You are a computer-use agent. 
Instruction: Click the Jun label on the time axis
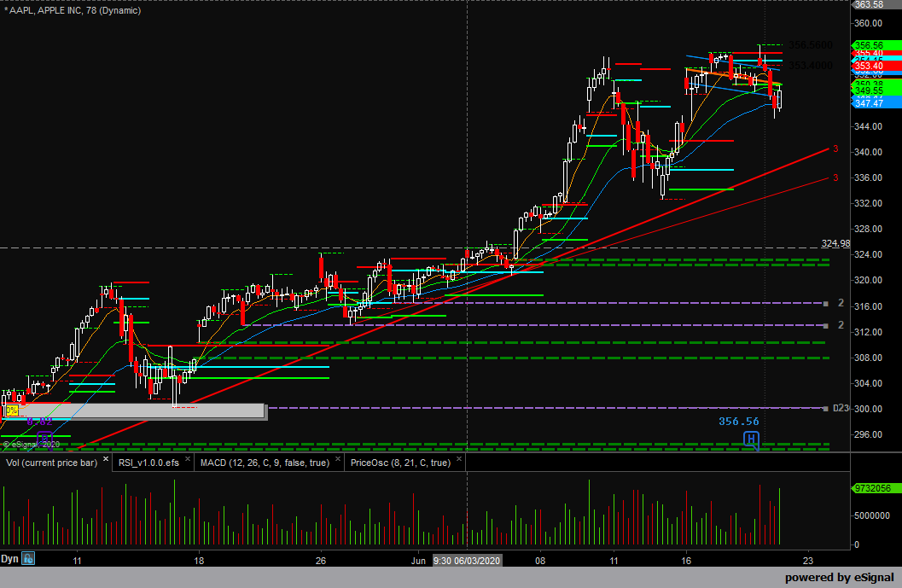(x=419, y=561)
